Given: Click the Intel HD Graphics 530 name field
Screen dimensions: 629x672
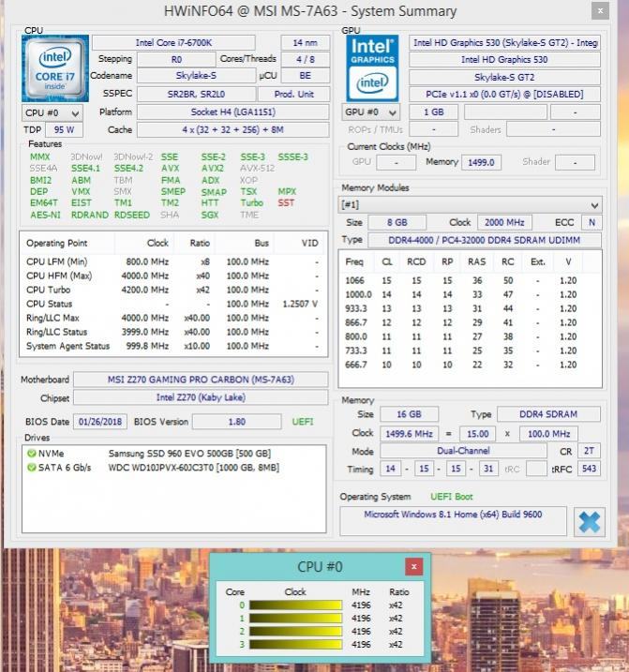Looking at the screenshot, I should [x=504, y=60].
